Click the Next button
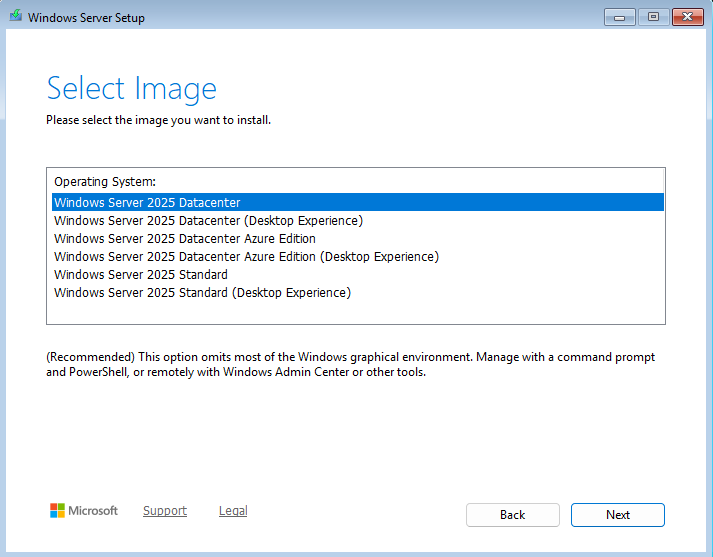Screen dimensions: 713x557 tap(618, 515)
